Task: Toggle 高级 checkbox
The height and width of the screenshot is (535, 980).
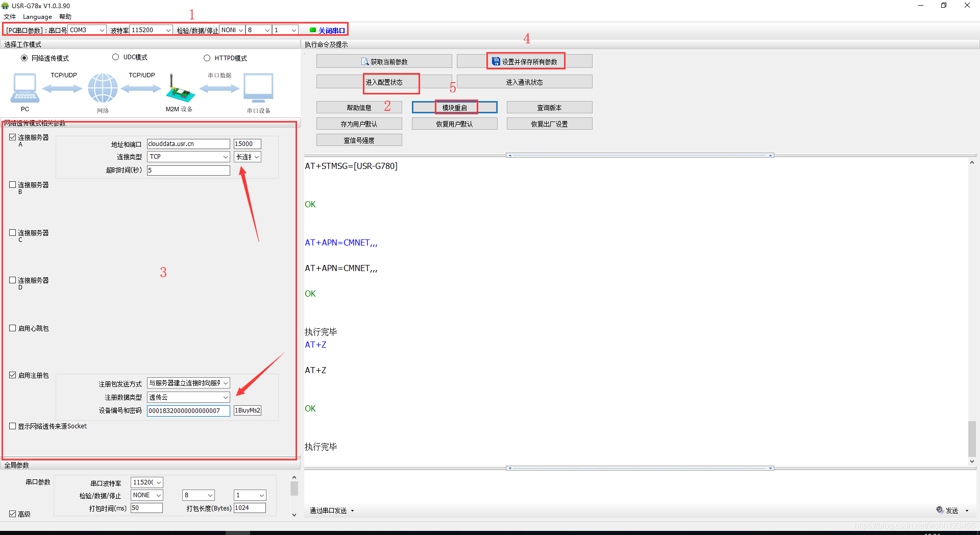Action: (13, 514)
